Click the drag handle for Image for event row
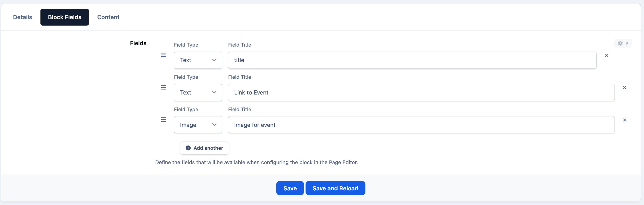Viewport: 644px width, 205px height. [163, 120]
